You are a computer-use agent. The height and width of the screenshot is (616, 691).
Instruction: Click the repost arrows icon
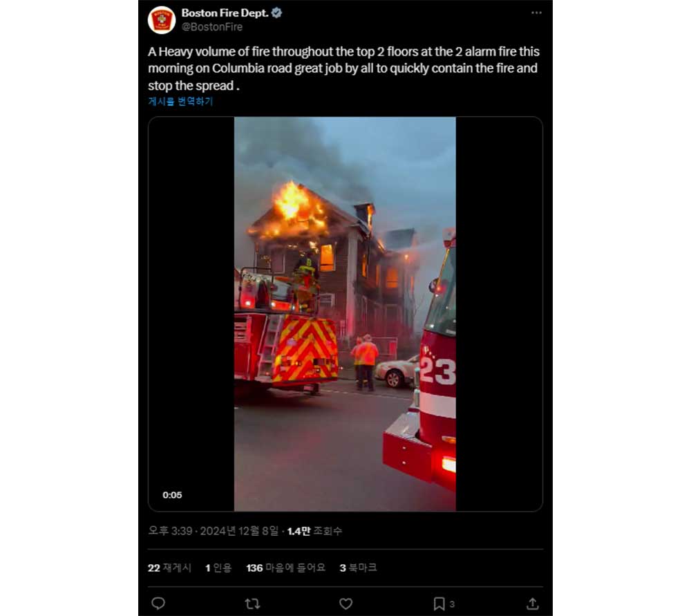point(252,604)
